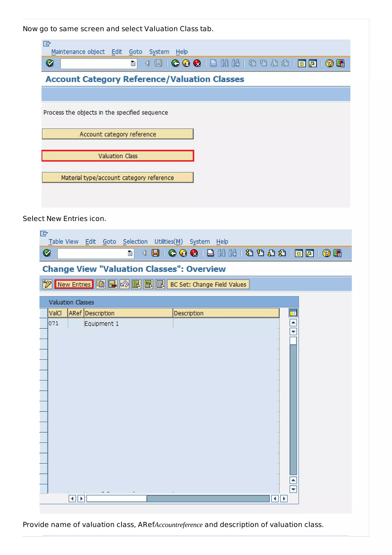This screenshot has height=555, width=392.
Task: Open the Help menu in the upper SAP window
Action: pos(182,52)
